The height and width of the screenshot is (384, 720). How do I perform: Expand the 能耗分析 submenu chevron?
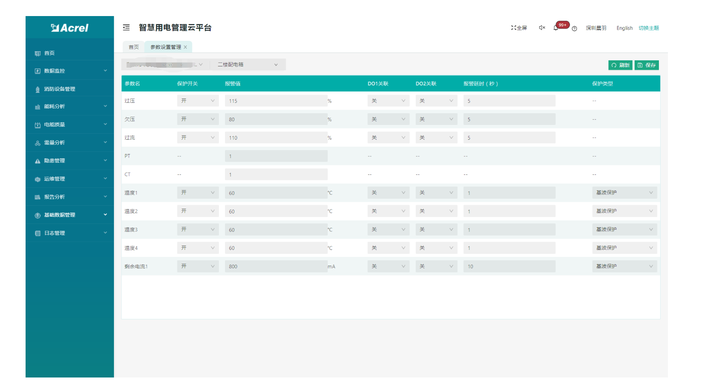click(105, 106)
